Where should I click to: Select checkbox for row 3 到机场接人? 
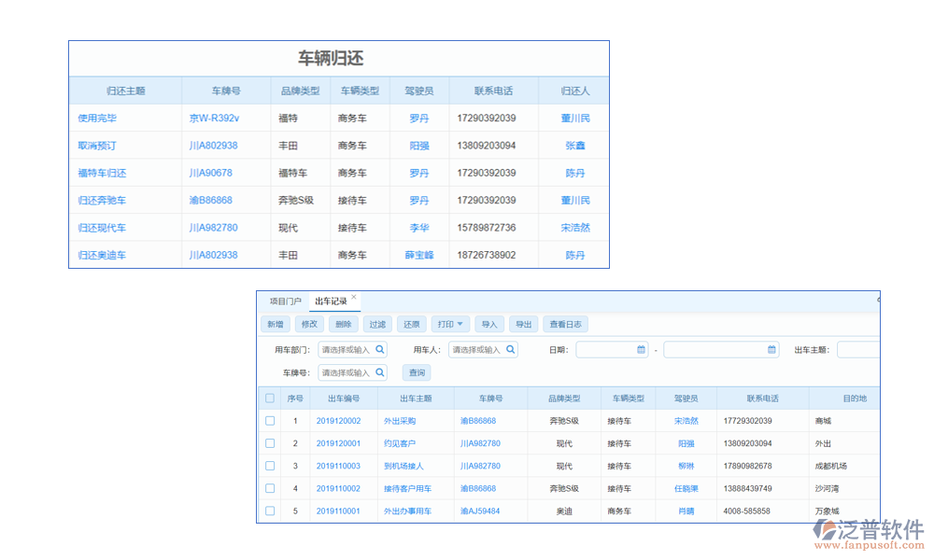pos(270,466)
